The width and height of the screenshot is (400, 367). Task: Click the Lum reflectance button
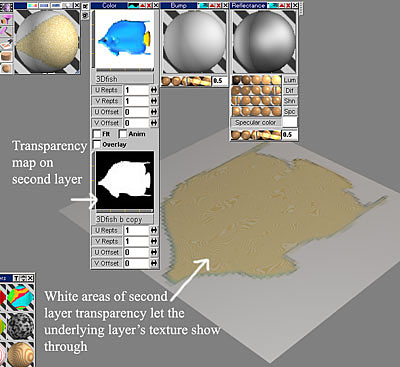[290, 80]
